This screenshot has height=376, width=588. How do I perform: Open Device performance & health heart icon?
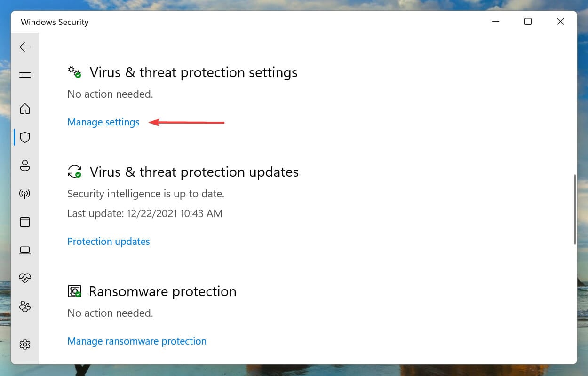(x=25, y=278)
